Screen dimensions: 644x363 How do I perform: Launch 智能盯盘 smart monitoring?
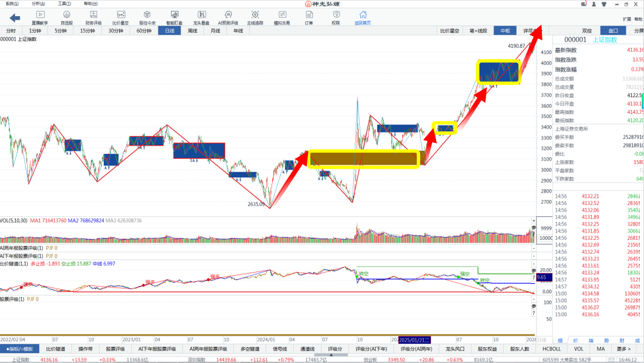coord(175,18)
